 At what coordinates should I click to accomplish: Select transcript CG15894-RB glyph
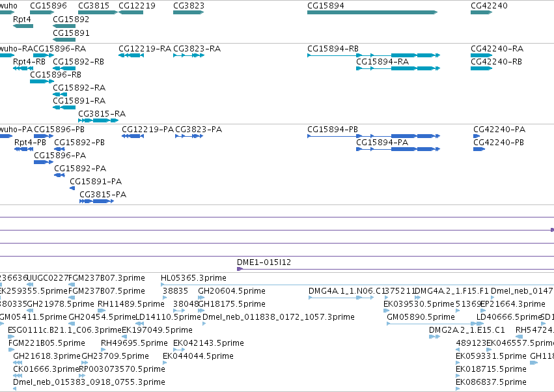374,55
